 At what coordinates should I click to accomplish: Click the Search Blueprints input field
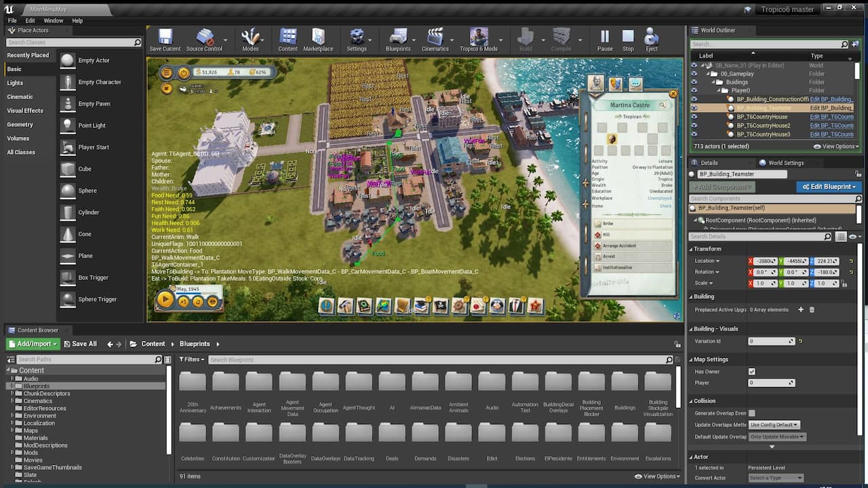436,359
